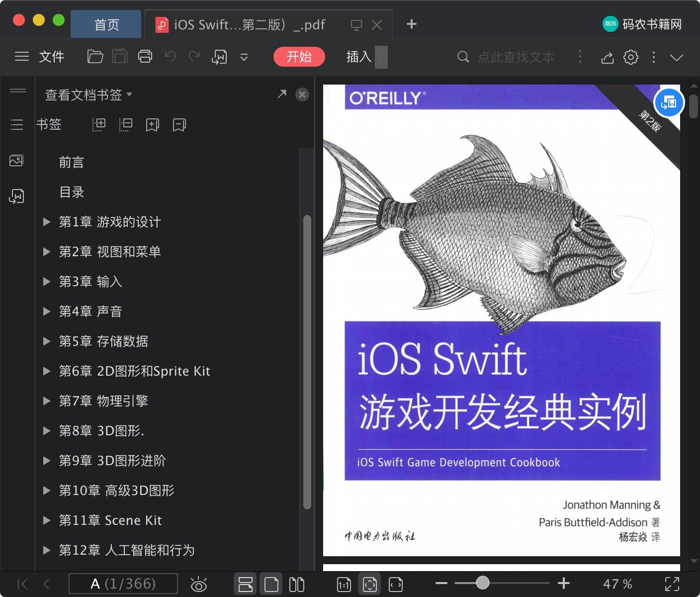Click the delete bookmark icon

pyautogui.click(x=179, y=124)
